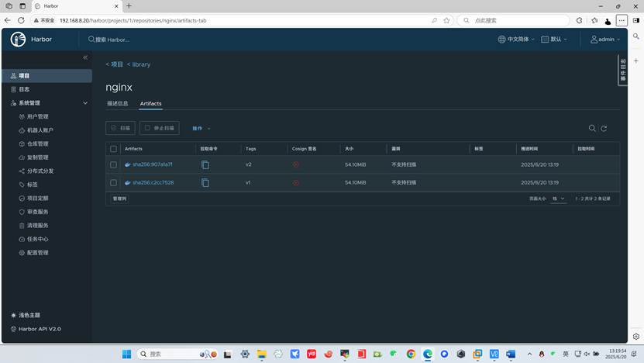Click the 大小 column header
This screenshot has width=644, height=363.
click(349, 149)
